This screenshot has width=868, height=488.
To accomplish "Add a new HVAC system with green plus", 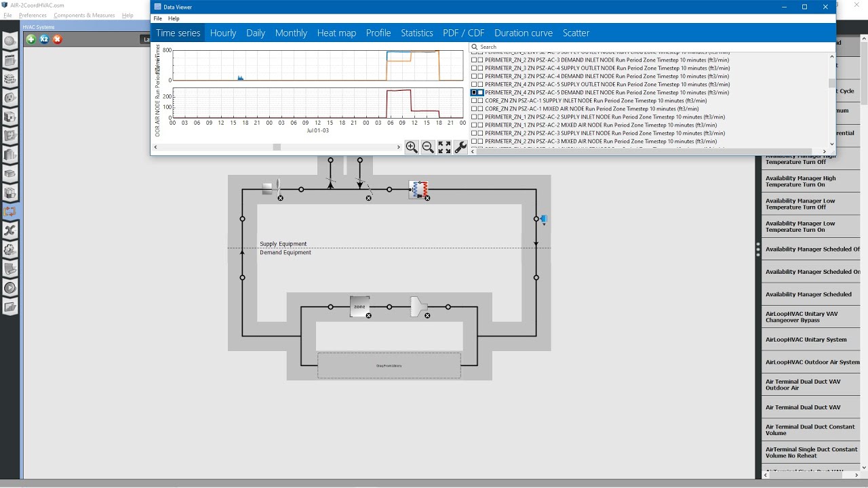I will pyautogui.click(x=31, y=39).
